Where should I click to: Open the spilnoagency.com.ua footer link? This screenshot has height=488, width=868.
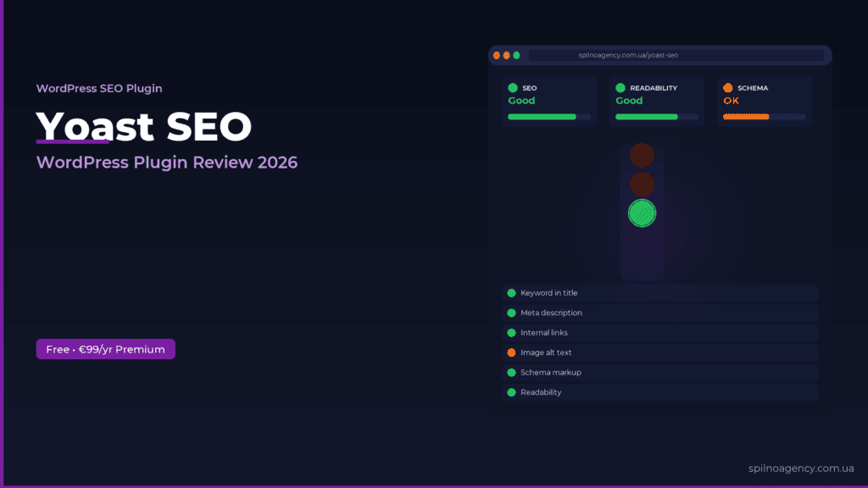801,468
